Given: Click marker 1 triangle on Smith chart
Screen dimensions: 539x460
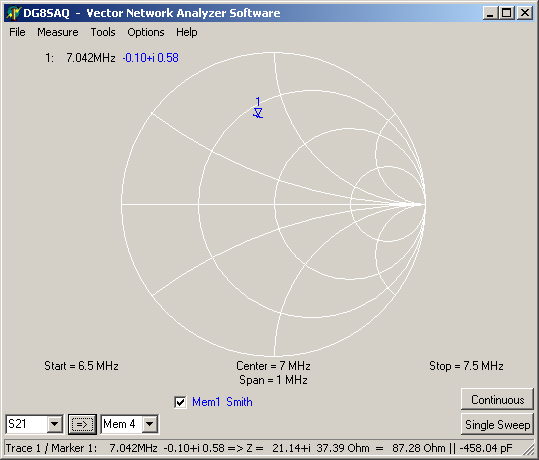Looking at the screenshot, I should tap(258, 113).
